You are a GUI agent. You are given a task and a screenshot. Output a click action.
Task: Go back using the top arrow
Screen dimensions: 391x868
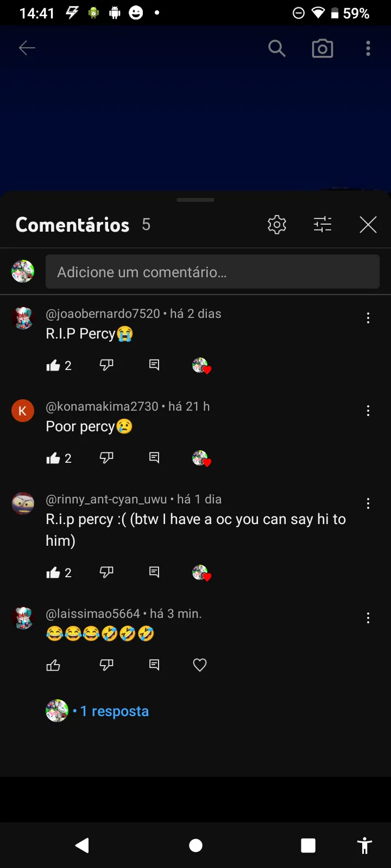click(x=27, y=48)
